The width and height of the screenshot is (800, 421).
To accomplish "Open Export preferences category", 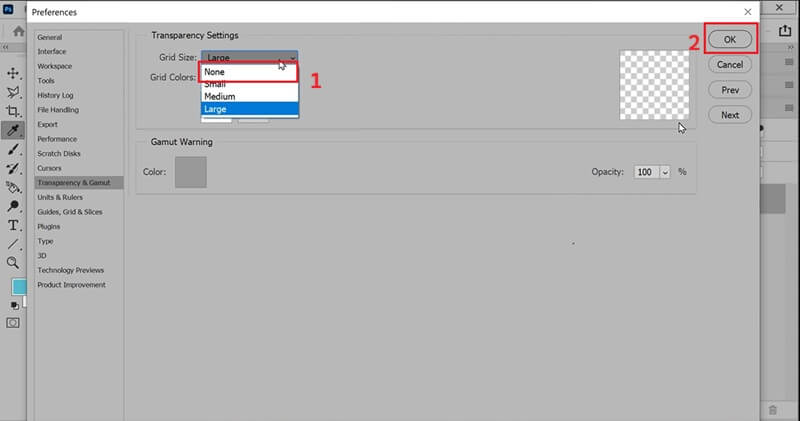I will 47,125.
